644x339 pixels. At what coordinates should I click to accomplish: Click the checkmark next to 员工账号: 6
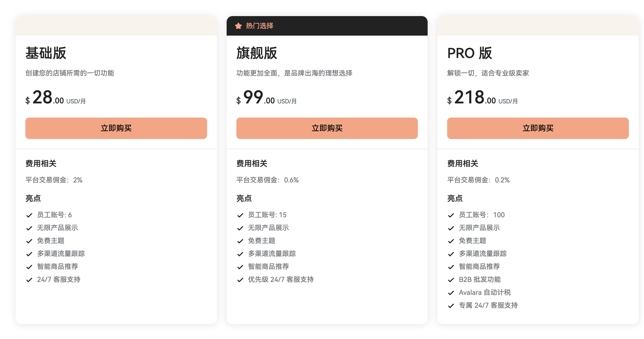[x=29, y=215]
